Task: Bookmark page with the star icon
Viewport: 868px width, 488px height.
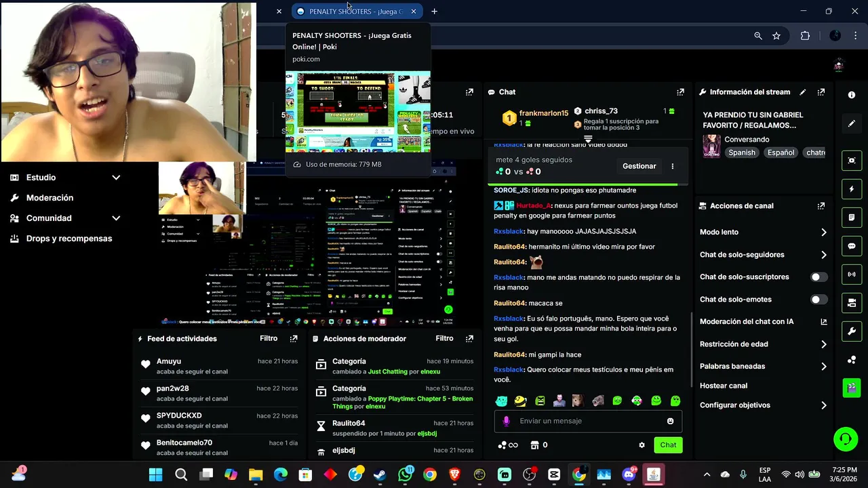Action: [x=776, y=36]
